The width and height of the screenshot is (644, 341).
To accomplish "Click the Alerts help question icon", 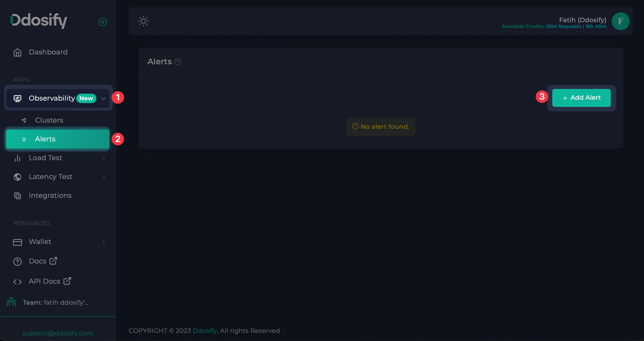I will tap(178, 62).
